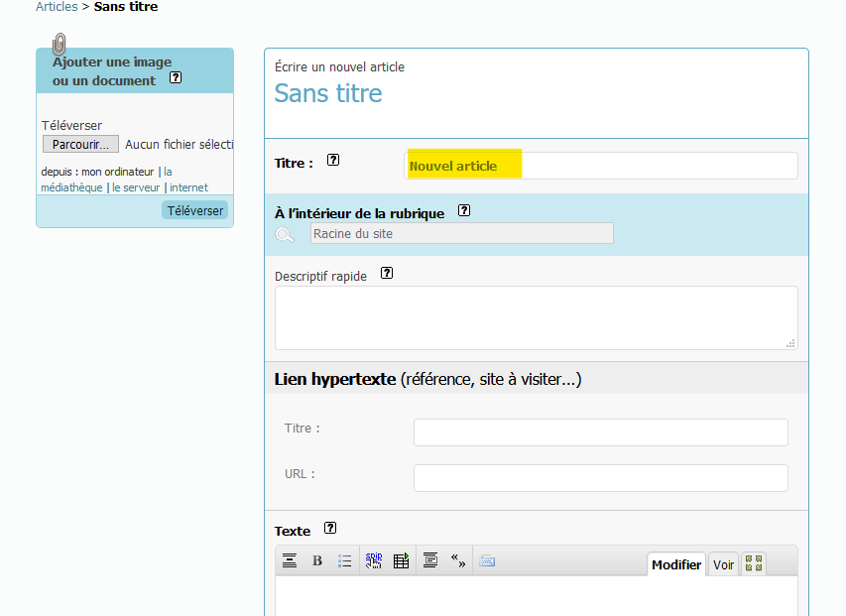Click the framed text block toolbar icon
846x616 pixels.
429,561
